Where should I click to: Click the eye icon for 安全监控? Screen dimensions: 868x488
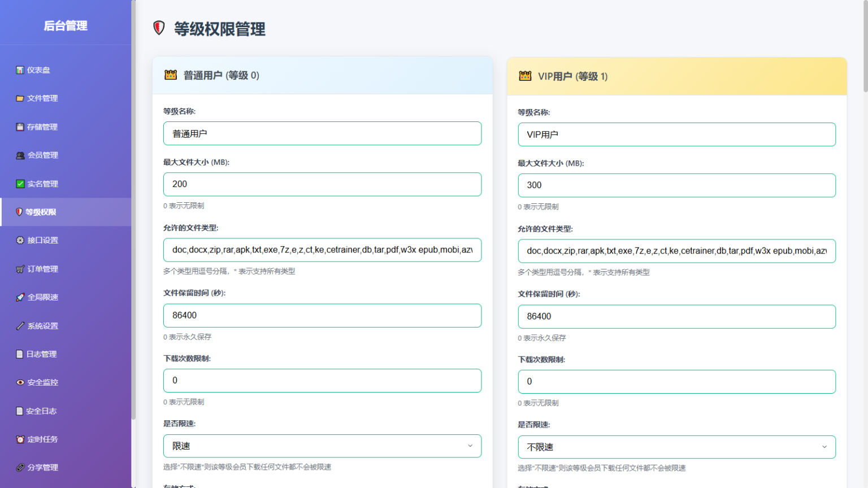20,382
